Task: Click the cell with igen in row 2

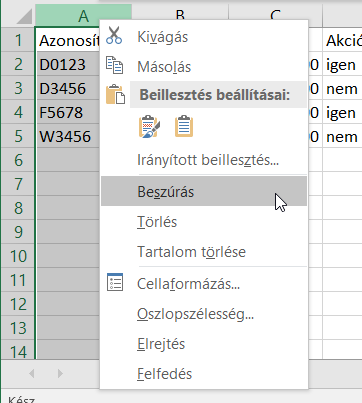Action: coord(342,64)
